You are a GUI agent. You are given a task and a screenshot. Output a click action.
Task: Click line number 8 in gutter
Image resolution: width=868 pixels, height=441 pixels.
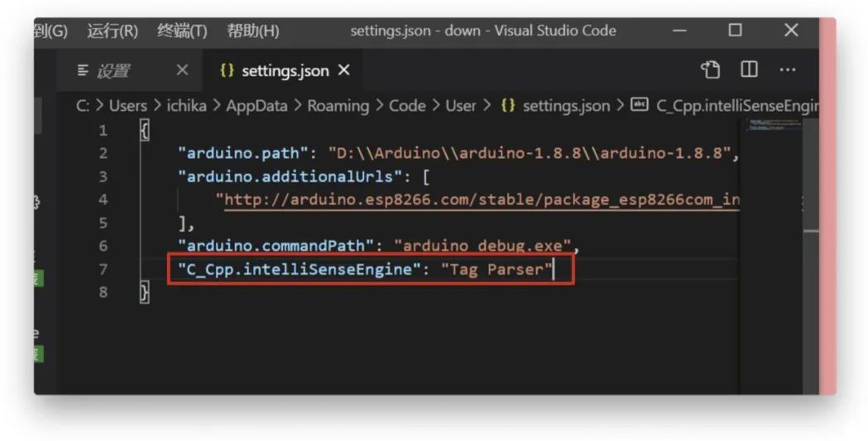pyautogui.click(x=103, y=292)
